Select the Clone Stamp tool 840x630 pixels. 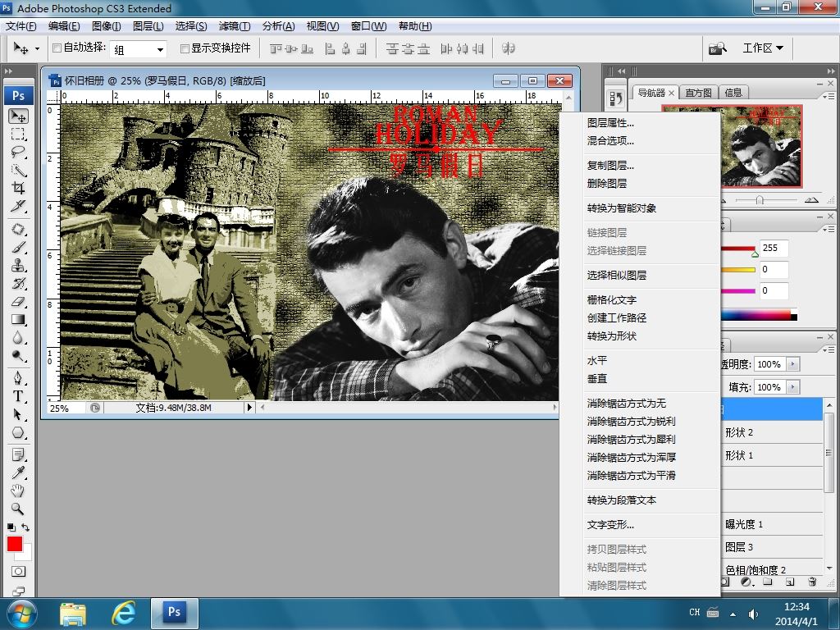(x=18, y=265)
